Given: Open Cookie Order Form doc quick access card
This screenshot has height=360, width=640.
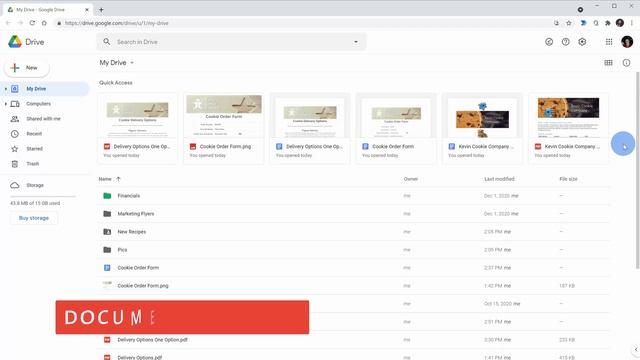Looking at the screenshot, I should (x=396, y=129).
